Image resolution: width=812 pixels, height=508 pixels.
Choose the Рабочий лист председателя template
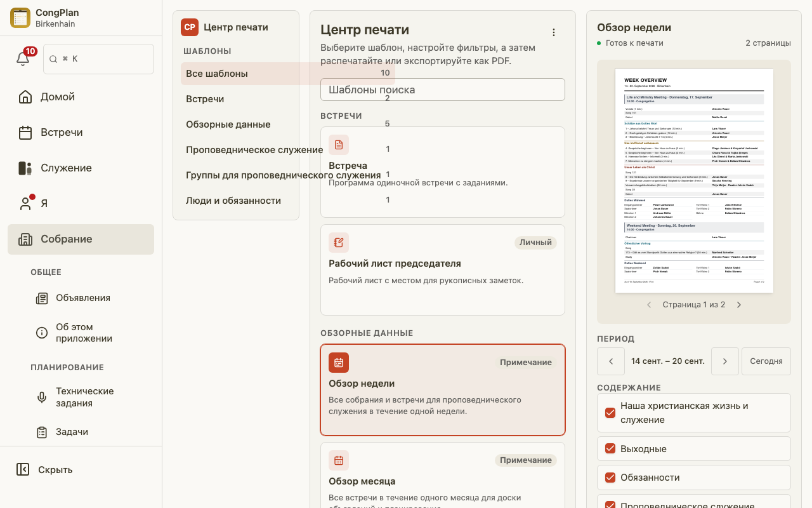[443, 270]
